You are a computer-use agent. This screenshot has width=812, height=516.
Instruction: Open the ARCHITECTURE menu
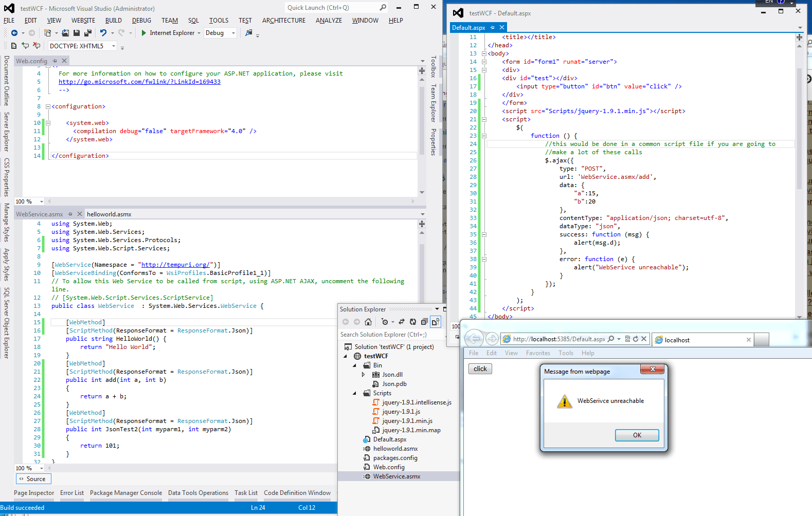click(284, 21)
